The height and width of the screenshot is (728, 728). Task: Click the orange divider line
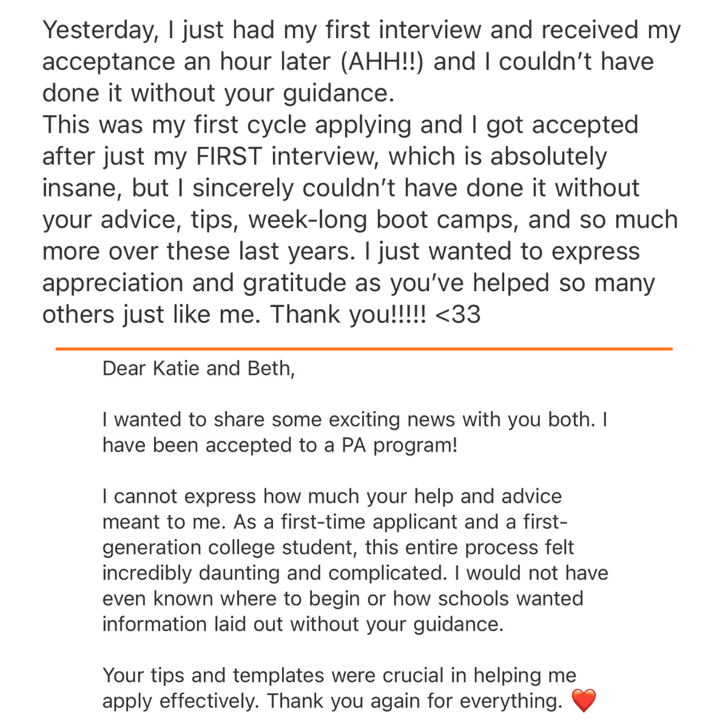364,349
